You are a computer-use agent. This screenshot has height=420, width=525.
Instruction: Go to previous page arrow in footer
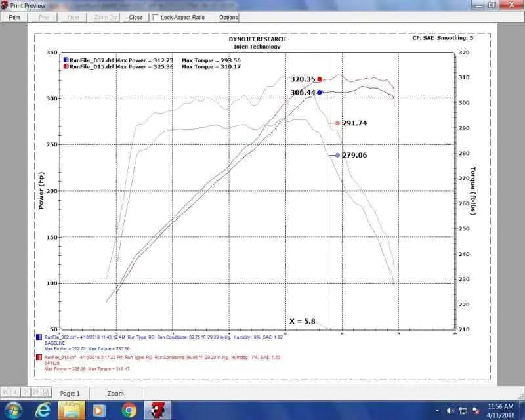click(16, 392)
